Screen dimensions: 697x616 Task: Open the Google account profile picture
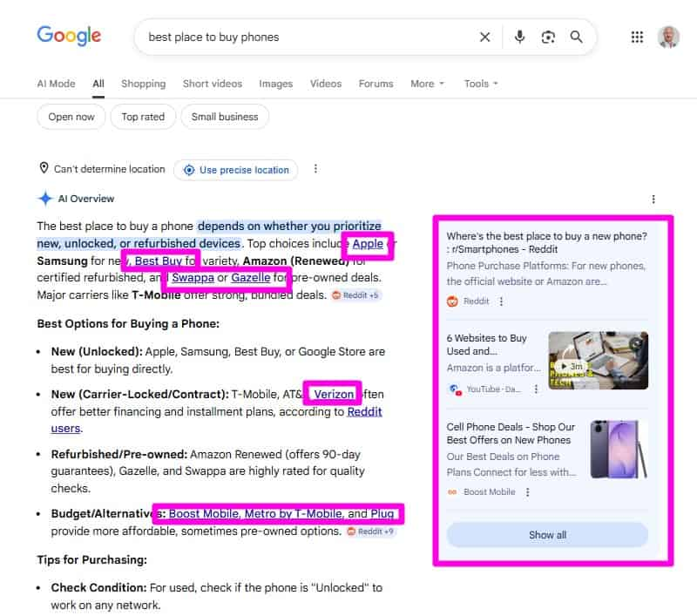coord(668,37)
